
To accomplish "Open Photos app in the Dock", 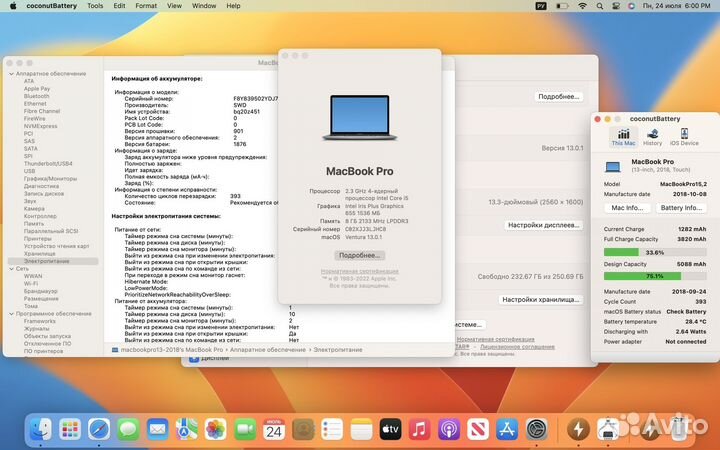I will click(x=215, y=430).
